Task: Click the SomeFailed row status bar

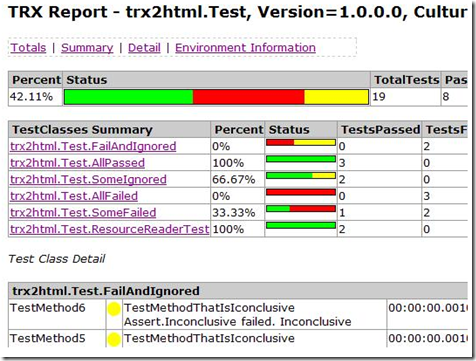Action: (301, 209)
